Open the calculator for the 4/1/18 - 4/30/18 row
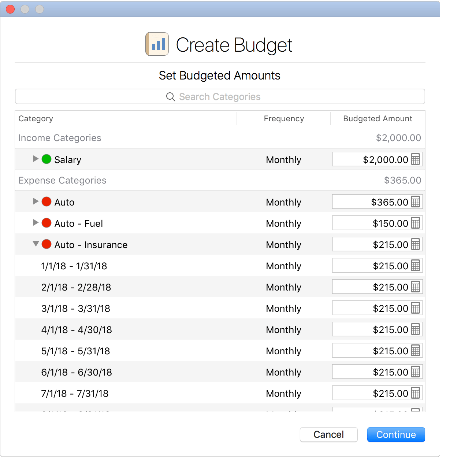This screenshot has height=458, width=476. (x=416, y=329)
